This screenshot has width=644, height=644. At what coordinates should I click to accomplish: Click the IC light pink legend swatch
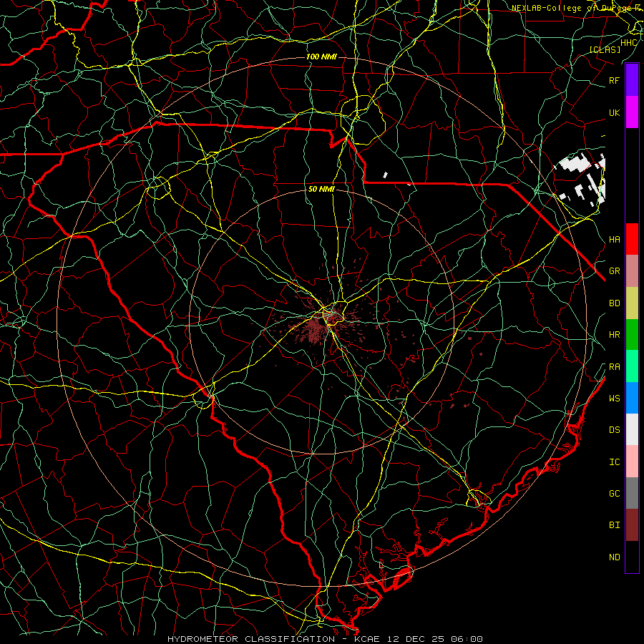(x=632, y=462)
